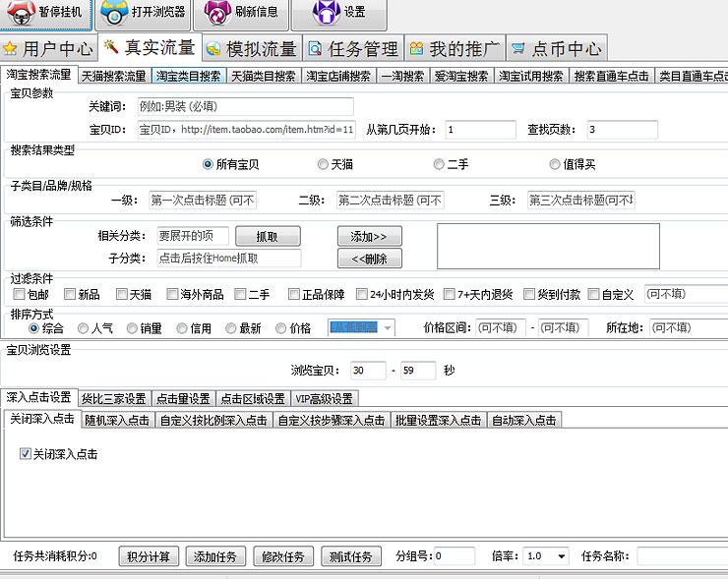Open the 自动深入点击 tab

524,421
